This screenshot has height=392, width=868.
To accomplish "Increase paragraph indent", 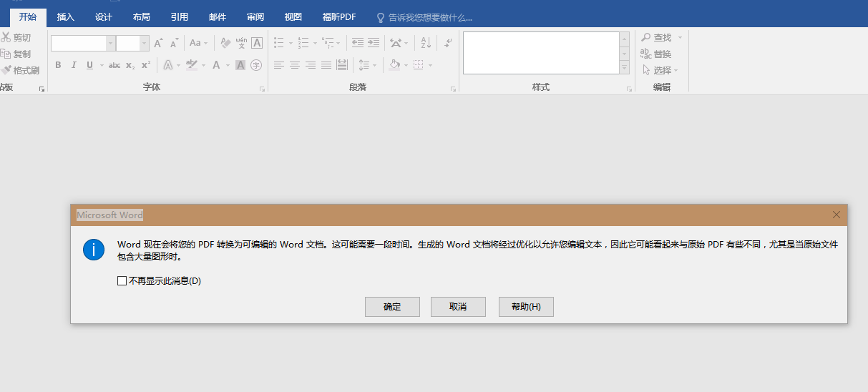I will click(x=373, y=44).
